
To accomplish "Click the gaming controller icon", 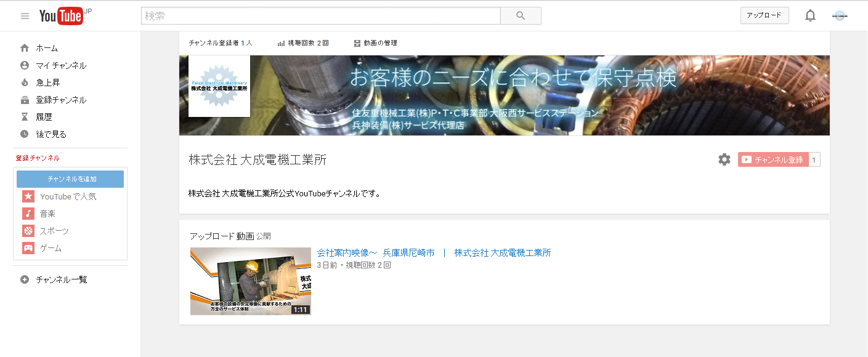I will click(28, 248).
